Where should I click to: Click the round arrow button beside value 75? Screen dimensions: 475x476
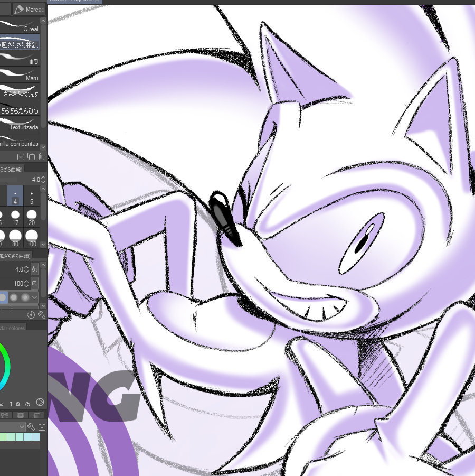click(40, 404)
